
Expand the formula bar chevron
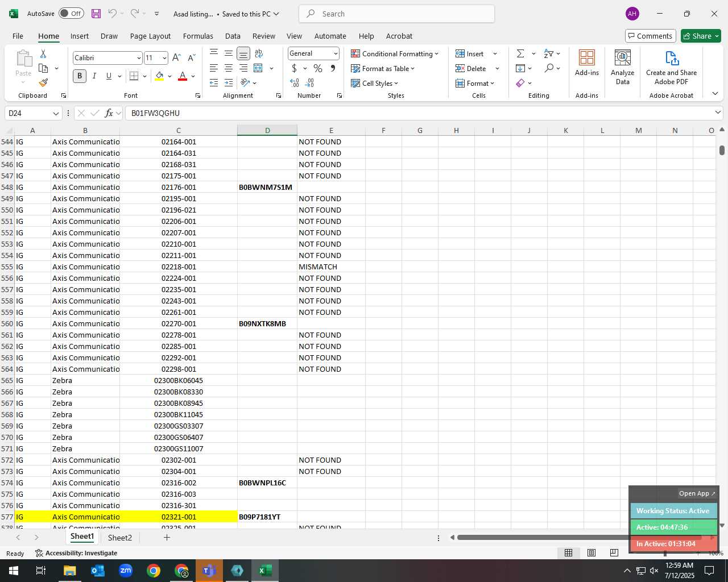click(718, 113)
